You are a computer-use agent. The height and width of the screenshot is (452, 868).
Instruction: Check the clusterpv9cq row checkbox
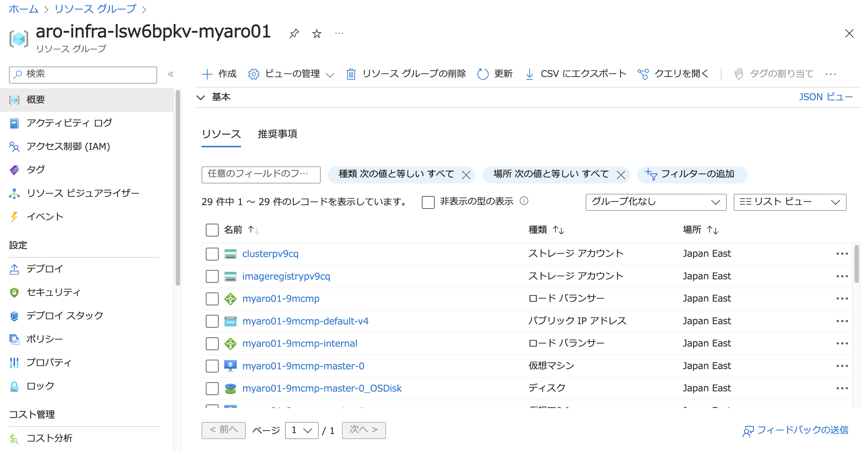212,254
